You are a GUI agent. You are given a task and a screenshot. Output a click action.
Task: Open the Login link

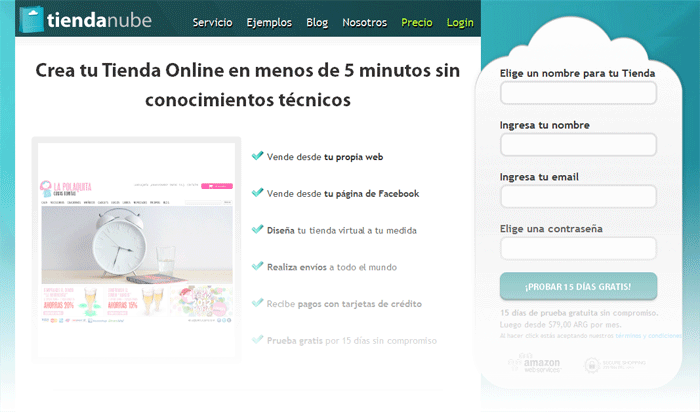460,21
